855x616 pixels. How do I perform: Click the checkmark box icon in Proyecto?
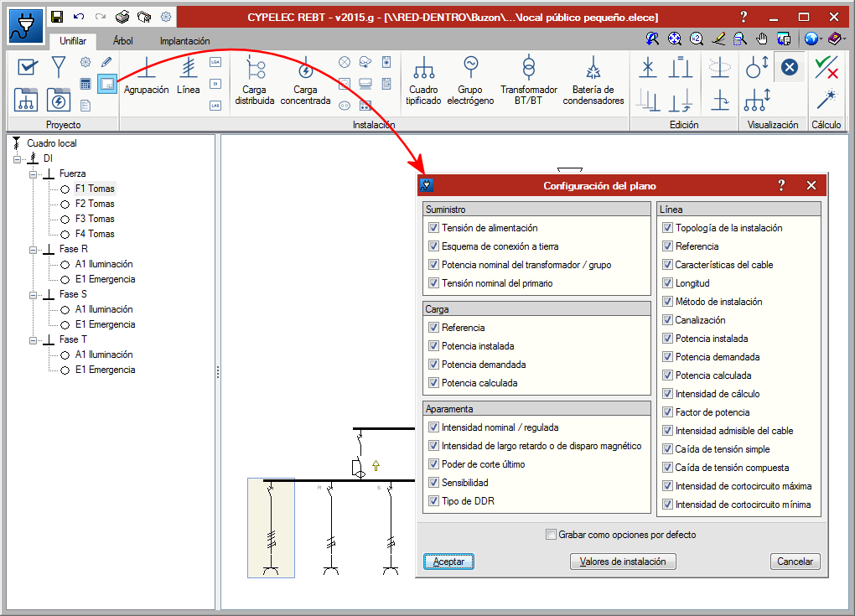(x=28, y=67)
